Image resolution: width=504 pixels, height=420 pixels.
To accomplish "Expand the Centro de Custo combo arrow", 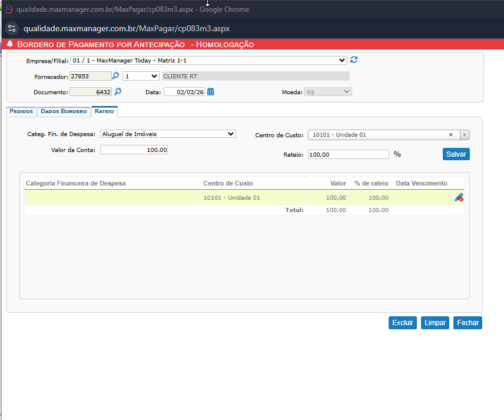I will click(x=465, y=135).
